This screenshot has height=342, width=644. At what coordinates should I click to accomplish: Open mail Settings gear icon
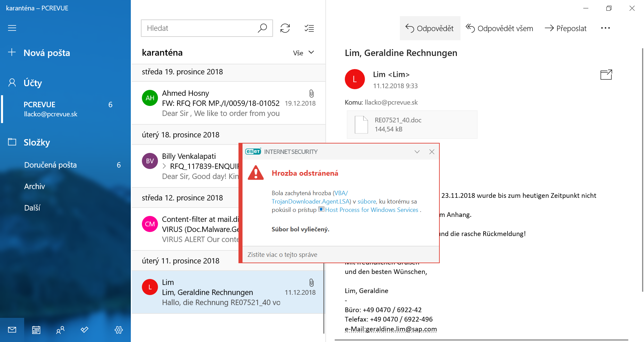[118, 330]
